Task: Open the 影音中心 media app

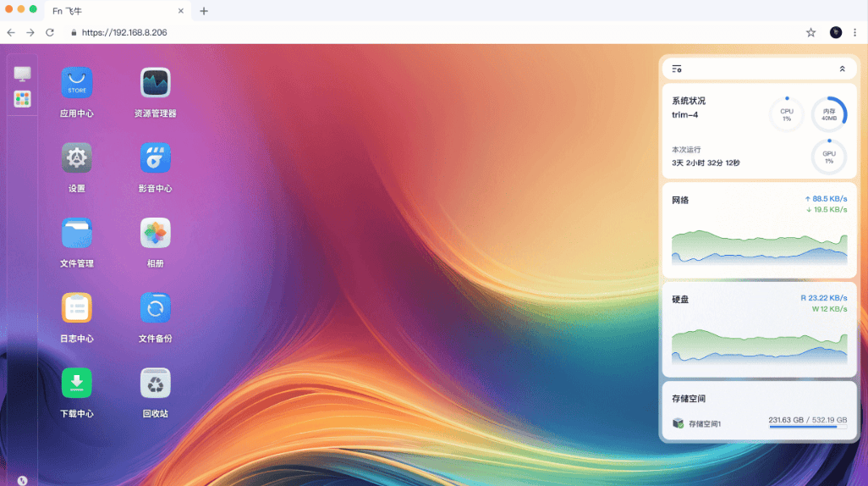Action: tap(156, 158)
